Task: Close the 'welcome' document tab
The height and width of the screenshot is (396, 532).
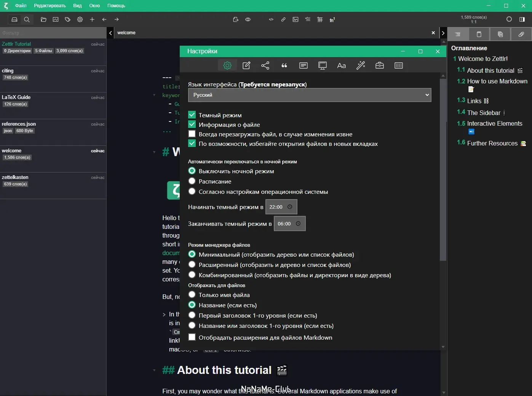Action: tap(433, 33)
